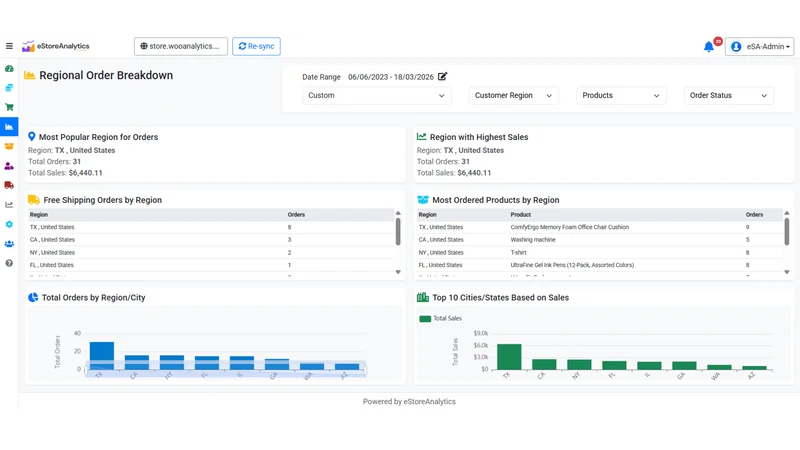Open the Custom date preset dropdown
800x450 pixels.
(377, 95)
